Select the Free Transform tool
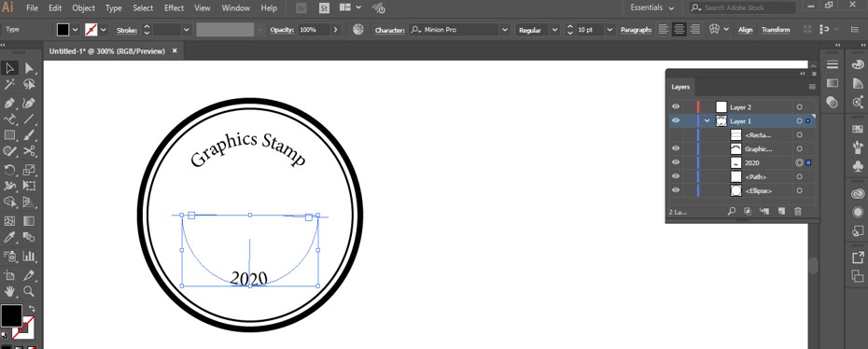 [x=29, y=186]
